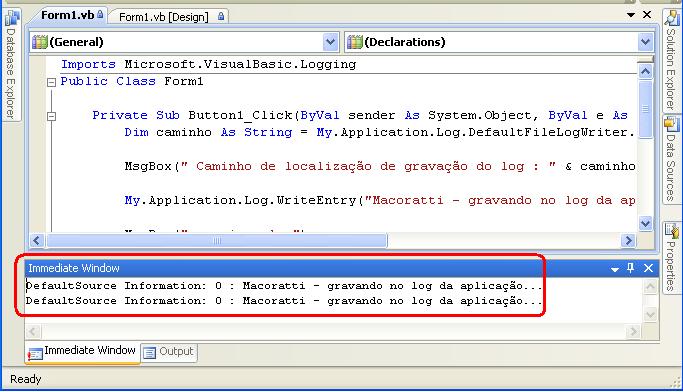683x392 pixels.
Task: Open the active files dropdown arrow
Action: click(x=630, y=15)
